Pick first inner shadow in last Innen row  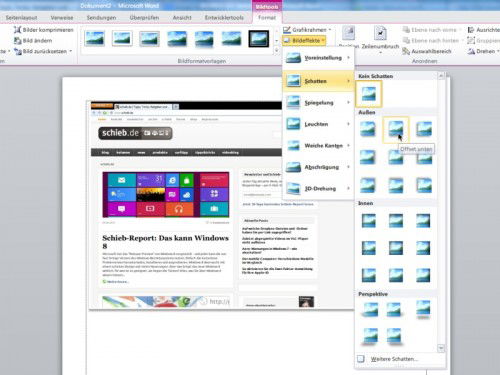[369, 276]
